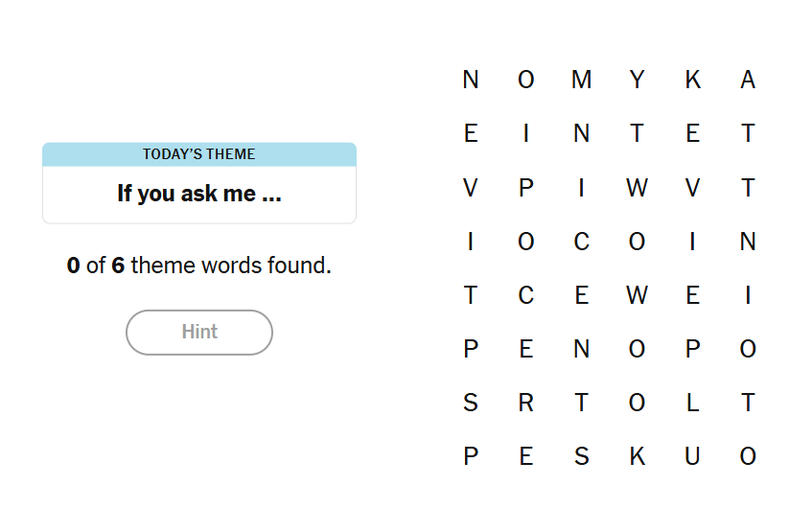Tap the letter A in the grid
This screenshot has height=532, width=812.
pyautogui.click(x=748, y=80)
